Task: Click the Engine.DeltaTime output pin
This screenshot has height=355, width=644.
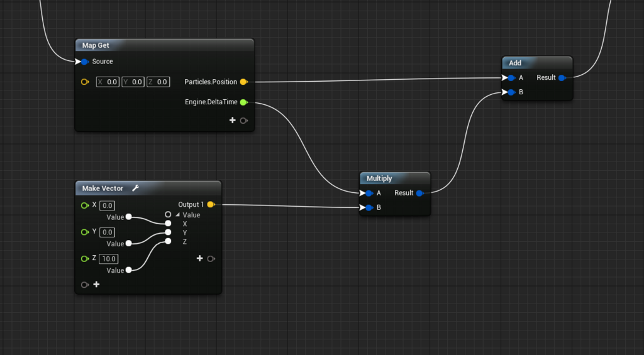Action: pos(243,102)
